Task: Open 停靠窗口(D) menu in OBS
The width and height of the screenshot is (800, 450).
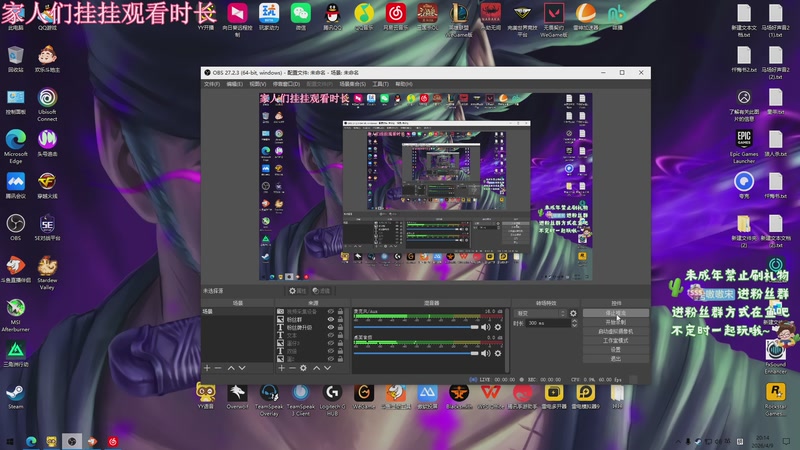Action: pyautogui.click(x=286, y=84)
